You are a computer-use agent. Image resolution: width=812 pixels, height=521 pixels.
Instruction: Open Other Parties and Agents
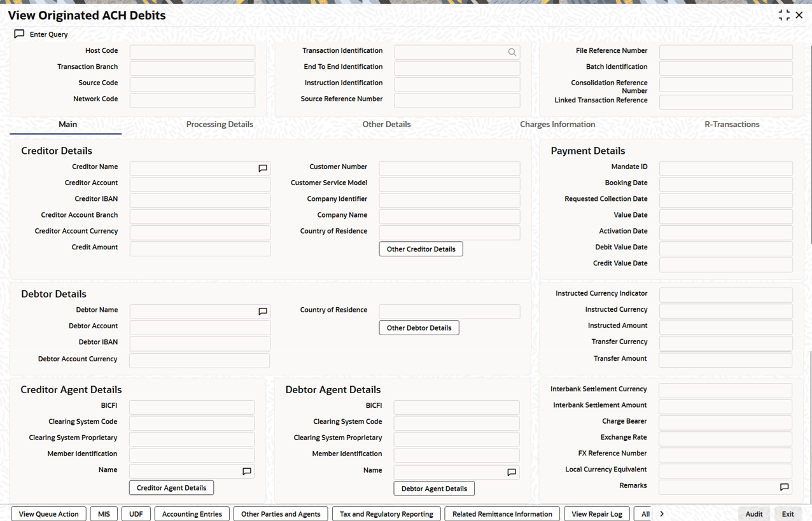[281, 514]
